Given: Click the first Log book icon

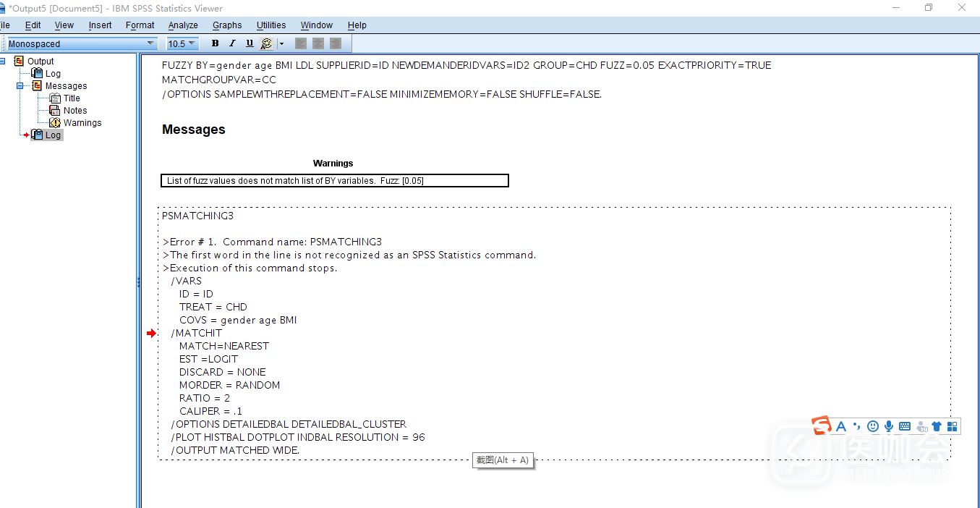Looking at the screenshot, I should click(x=37, y=74).
